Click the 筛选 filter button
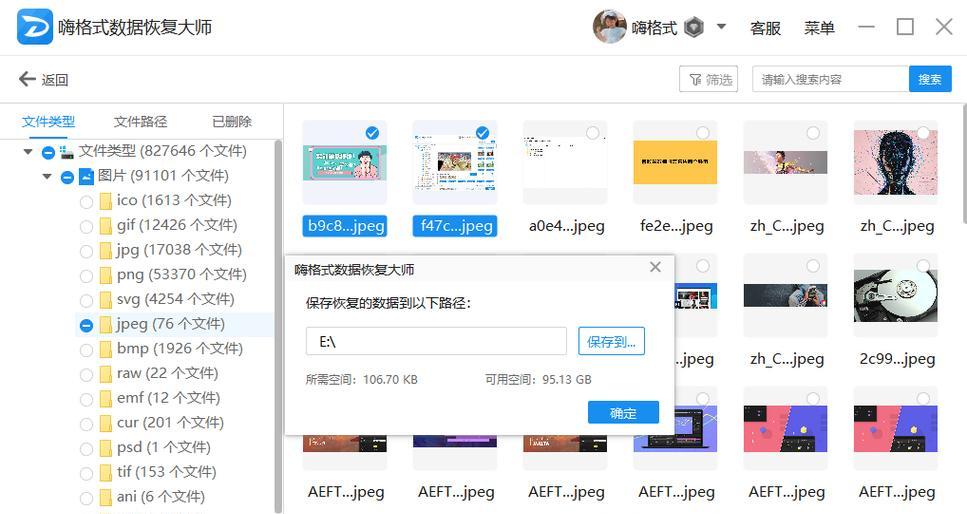 click(709, 79)
